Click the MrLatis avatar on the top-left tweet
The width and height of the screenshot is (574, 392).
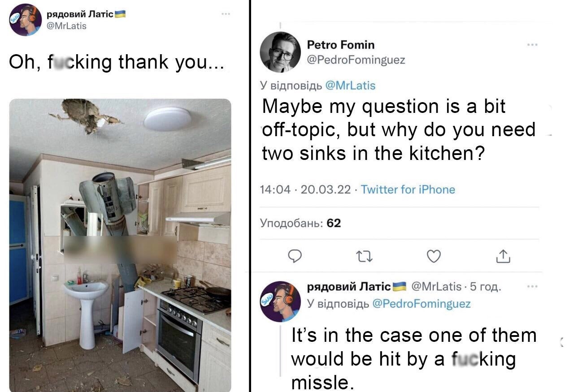(26, 20)
